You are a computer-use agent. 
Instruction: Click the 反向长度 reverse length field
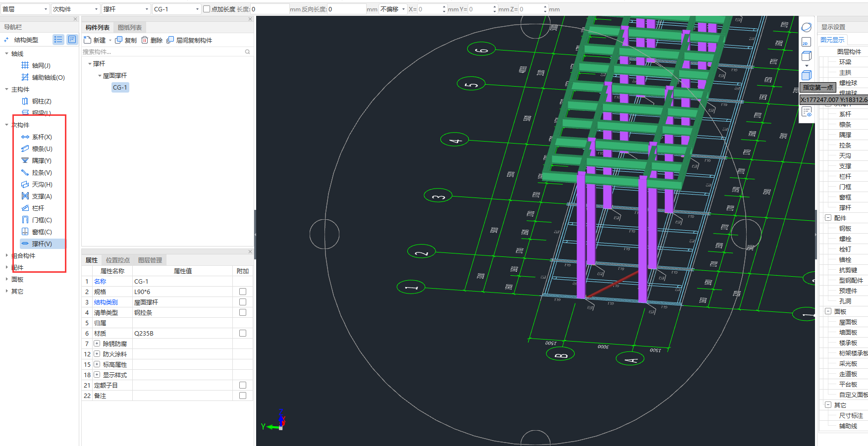point(346,9)
